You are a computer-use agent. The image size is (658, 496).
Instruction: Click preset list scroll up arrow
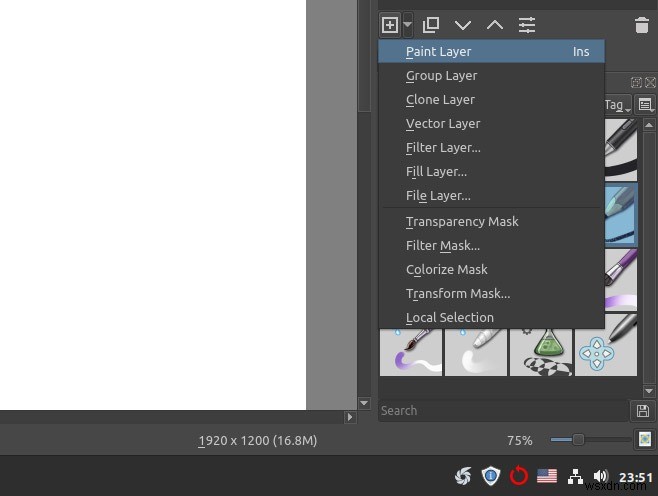point(649,125)
